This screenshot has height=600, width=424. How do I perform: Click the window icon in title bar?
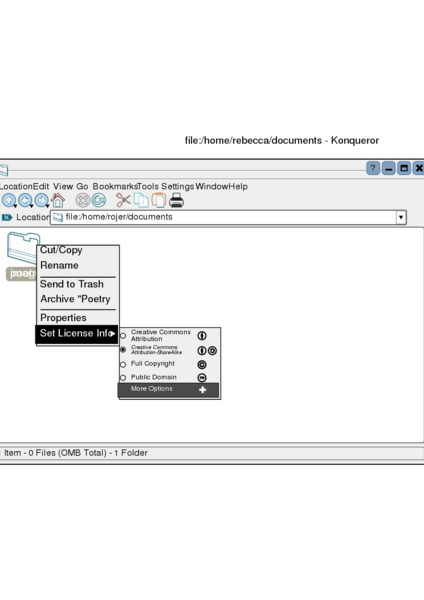pos(3,170)
